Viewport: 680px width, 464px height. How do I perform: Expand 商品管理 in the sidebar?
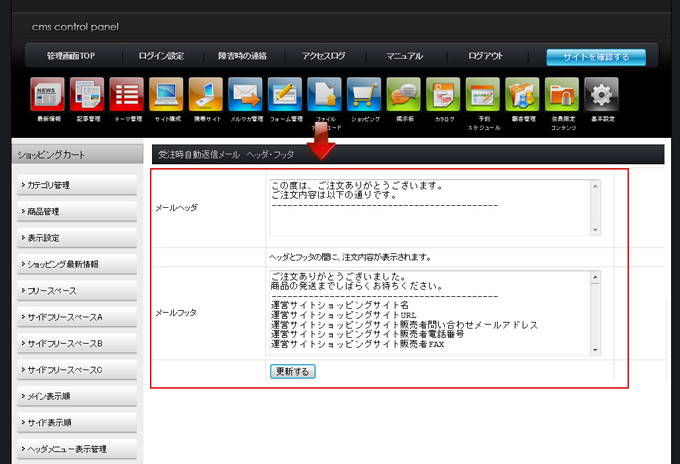click(x=76, y=211)
